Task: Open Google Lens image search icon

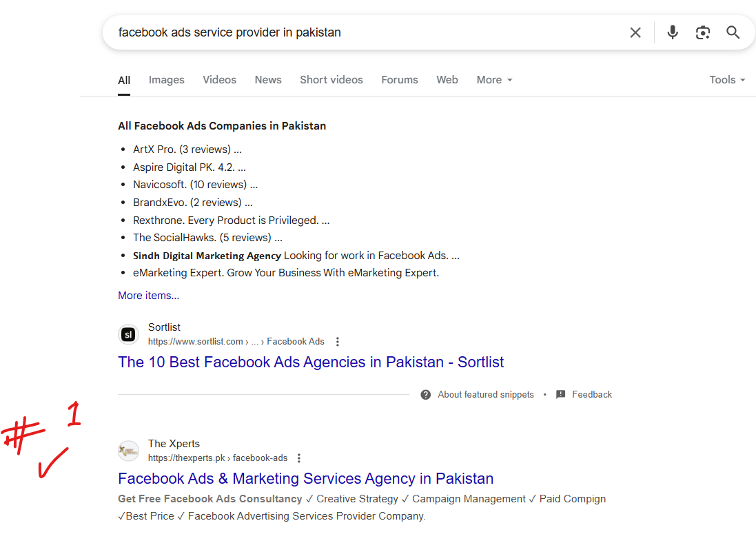Action: click(703, 32)
